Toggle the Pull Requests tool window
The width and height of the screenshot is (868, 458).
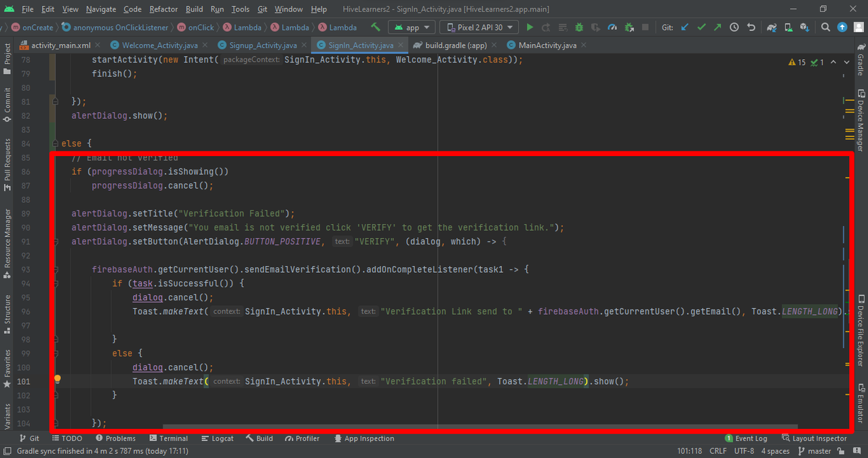point(7,165)
